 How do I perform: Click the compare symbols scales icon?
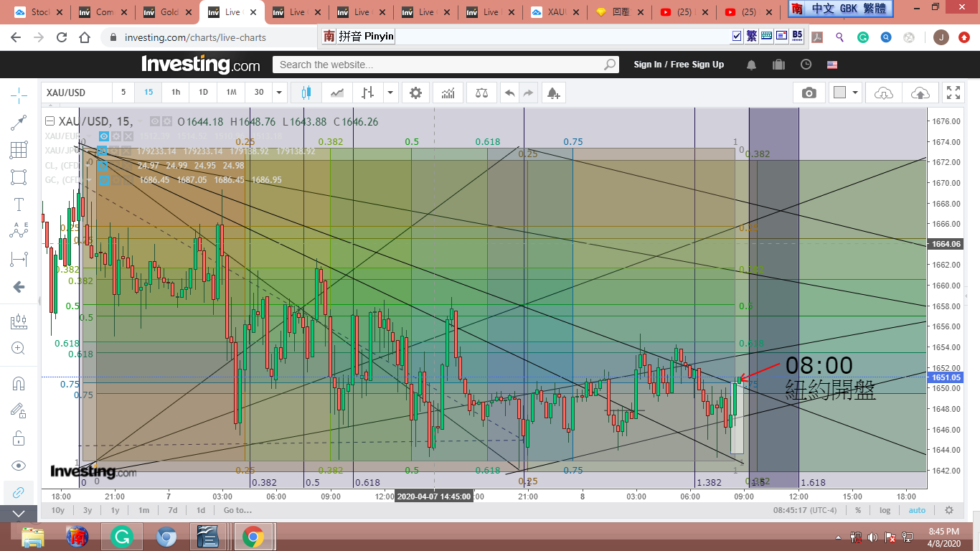(x=481, y=93)
